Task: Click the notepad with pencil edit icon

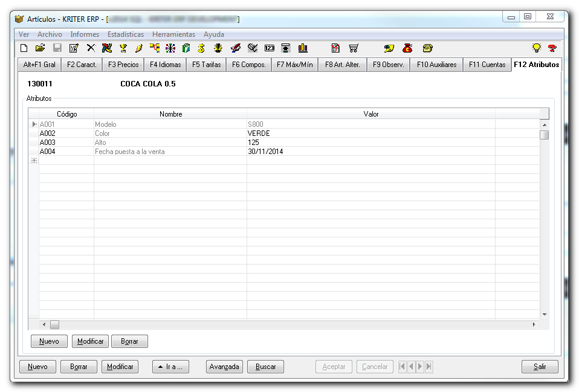Action: pyautogui.click(x=74, y=48)
